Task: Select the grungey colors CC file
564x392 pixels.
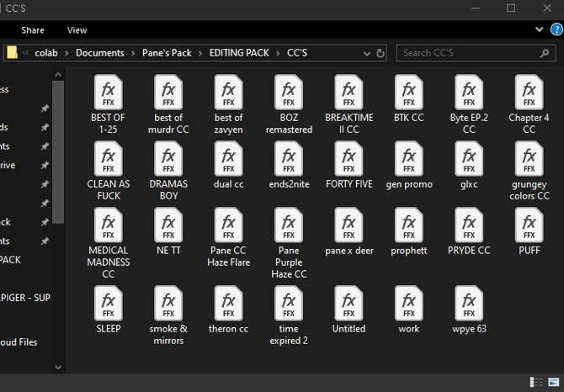Action: (x=529, y=171)
